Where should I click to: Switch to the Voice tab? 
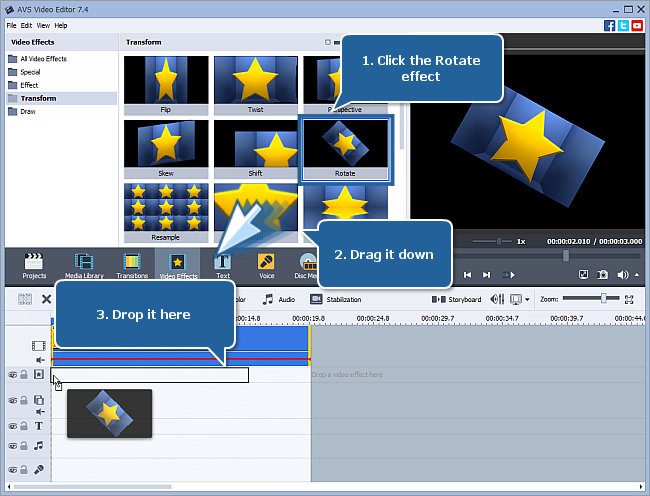266,266
